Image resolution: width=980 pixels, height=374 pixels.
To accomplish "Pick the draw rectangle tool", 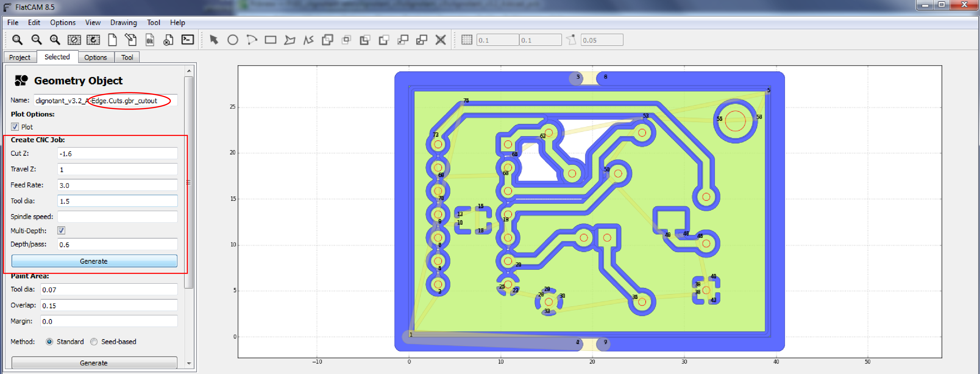I will (x=270, y=40).
